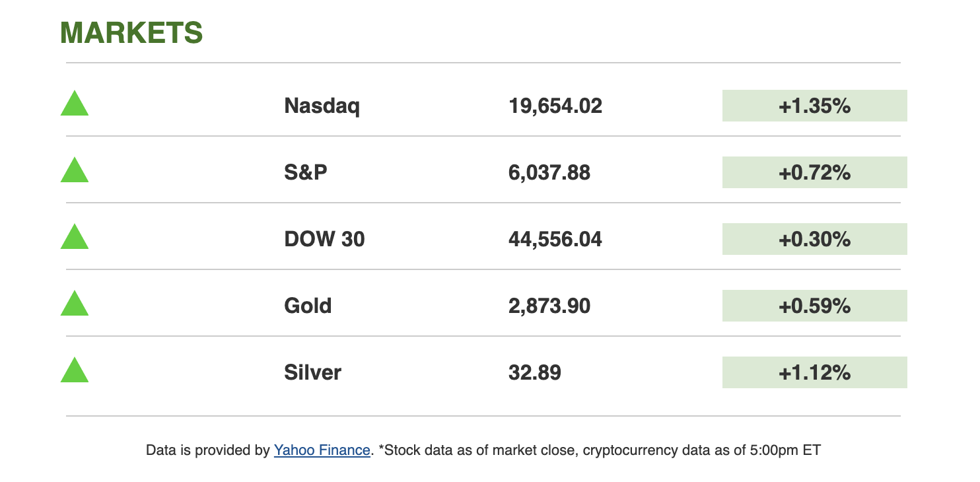This screenshot has height=482, width=980.
Task: Click the green triangle next to DOW 30
Action: (75, 239)
